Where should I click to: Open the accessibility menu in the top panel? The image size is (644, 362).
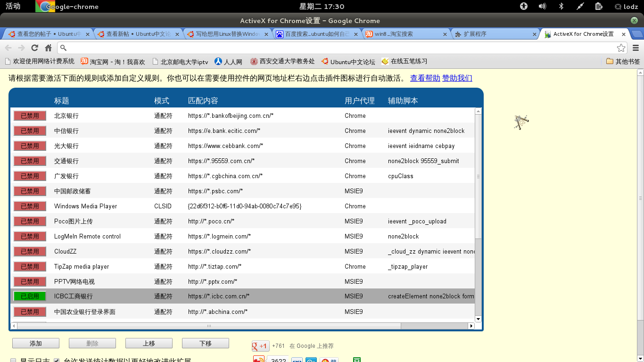pos(523,6)
